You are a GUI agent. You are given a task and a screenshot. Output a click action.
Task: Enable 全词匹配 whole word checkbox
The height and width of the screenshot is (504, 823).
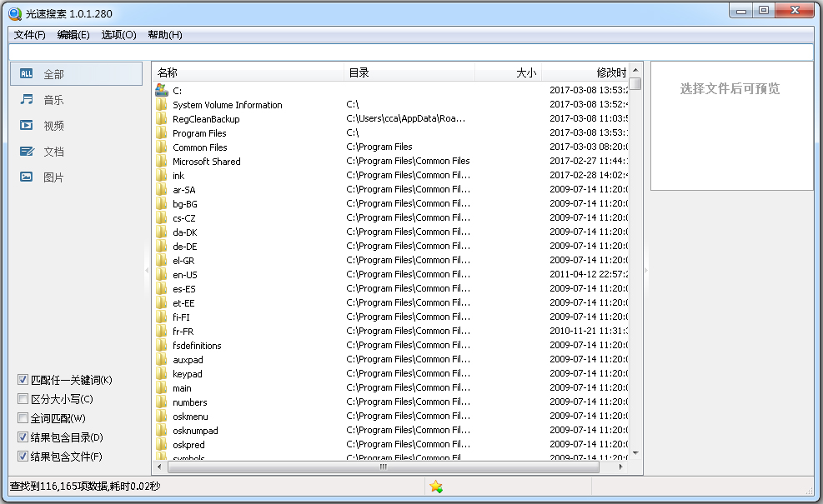(23, 418)
